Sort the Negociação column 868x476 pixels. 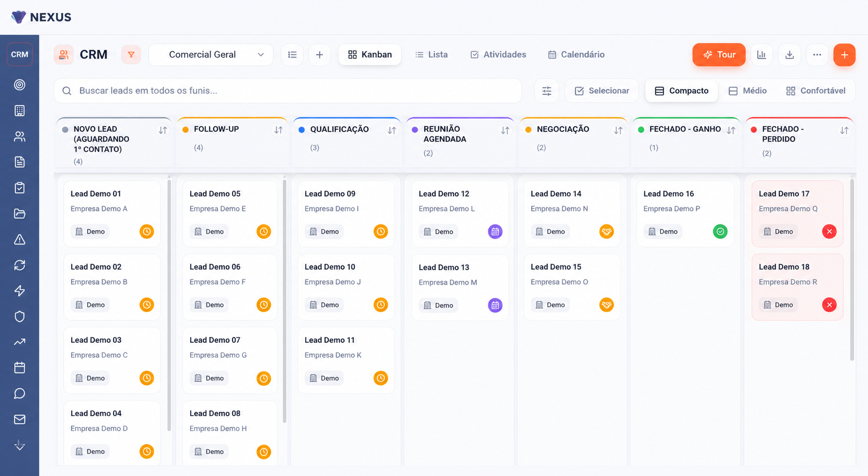[x=618, y=130]
